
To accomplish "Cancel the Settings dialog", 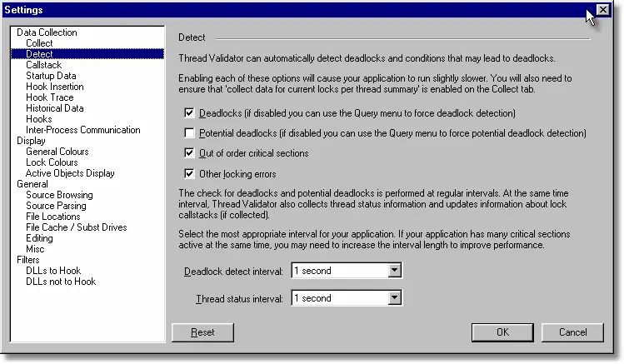I will (572, 332).
